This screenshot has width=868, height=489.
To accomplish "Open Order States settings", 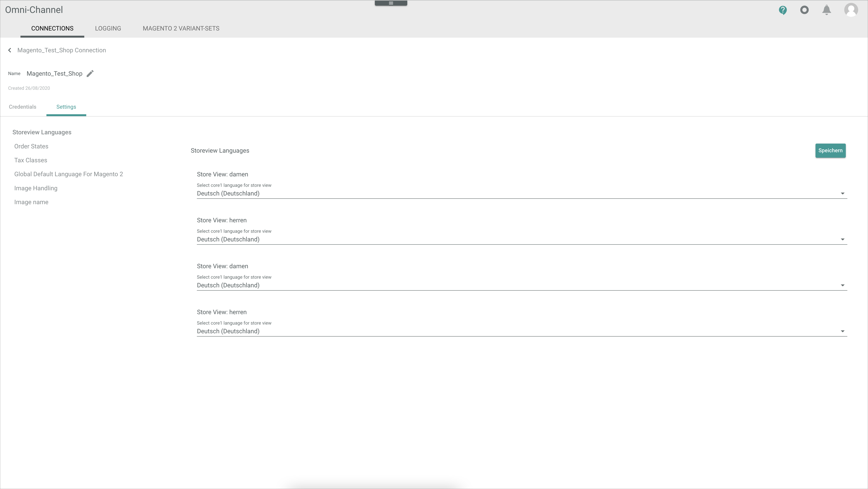I will pos(31,146).
